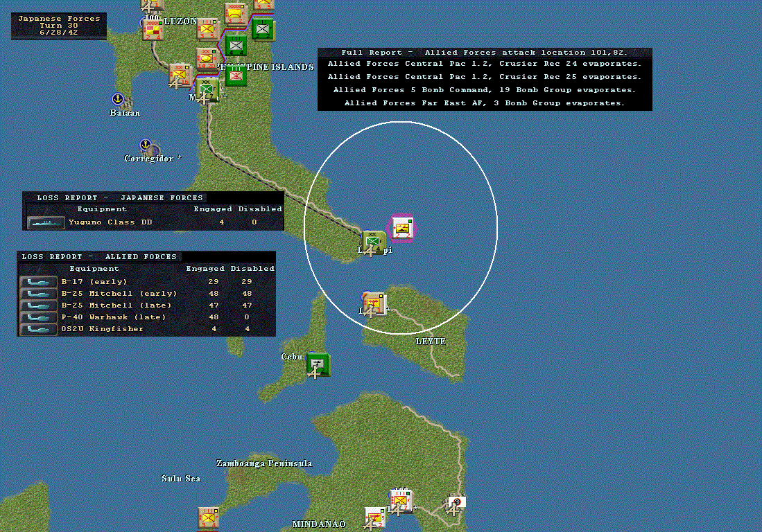Click the B-17 (early) row name
The width and height of the screenshot is (762, 532).
[94, 281]
